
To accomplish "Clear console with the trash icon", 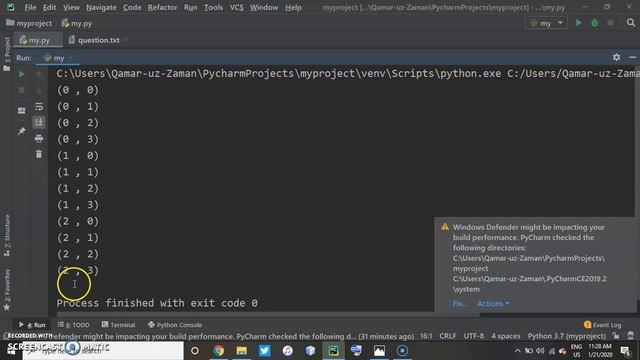I will click(39, 154).
